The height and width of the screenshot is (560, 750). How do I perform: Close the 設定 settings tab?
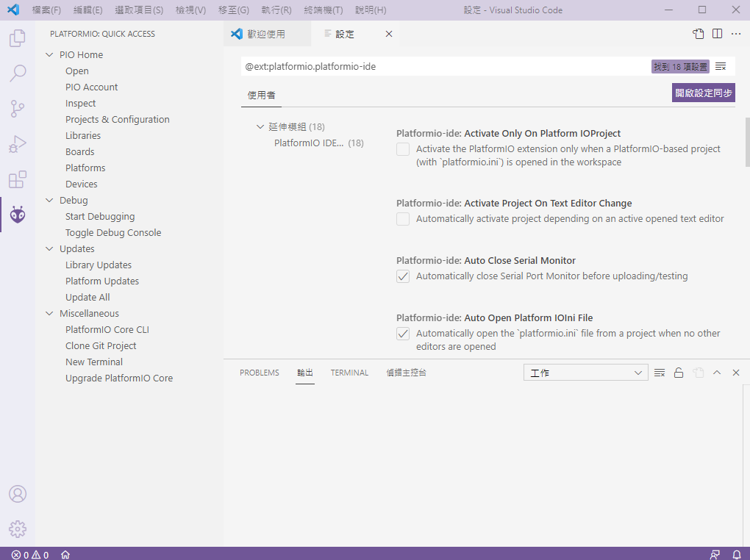(389, 34)
